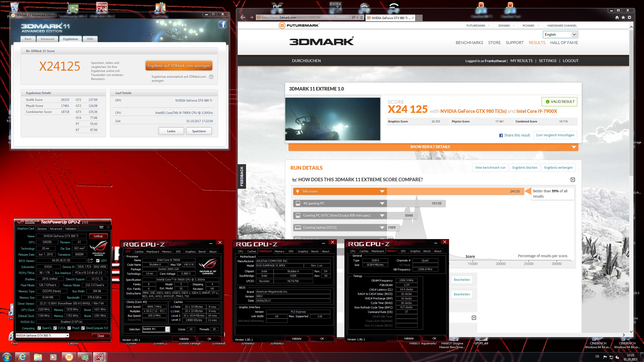The width and height of the screenshot is (644, 362).
Task: Click Validate in the Mainboard CPU-Z window
Action: (297, 339)
